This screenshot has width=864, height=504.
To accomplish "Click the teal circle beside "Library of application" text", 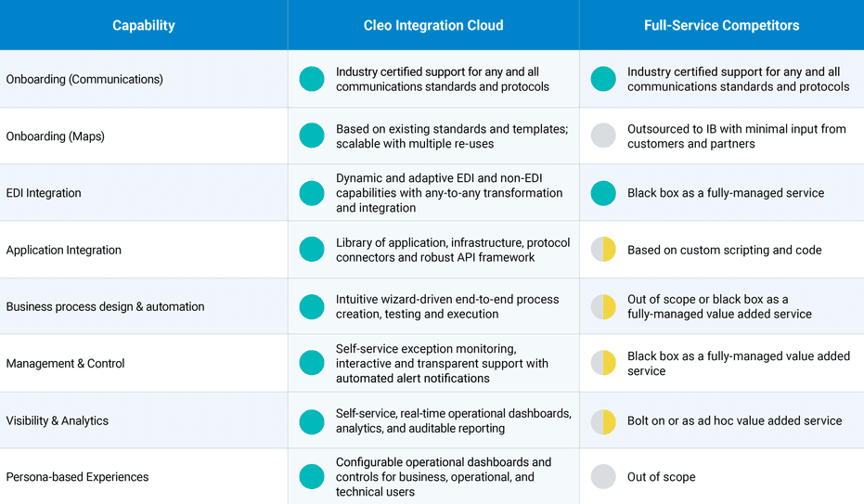I will (312, 250).
